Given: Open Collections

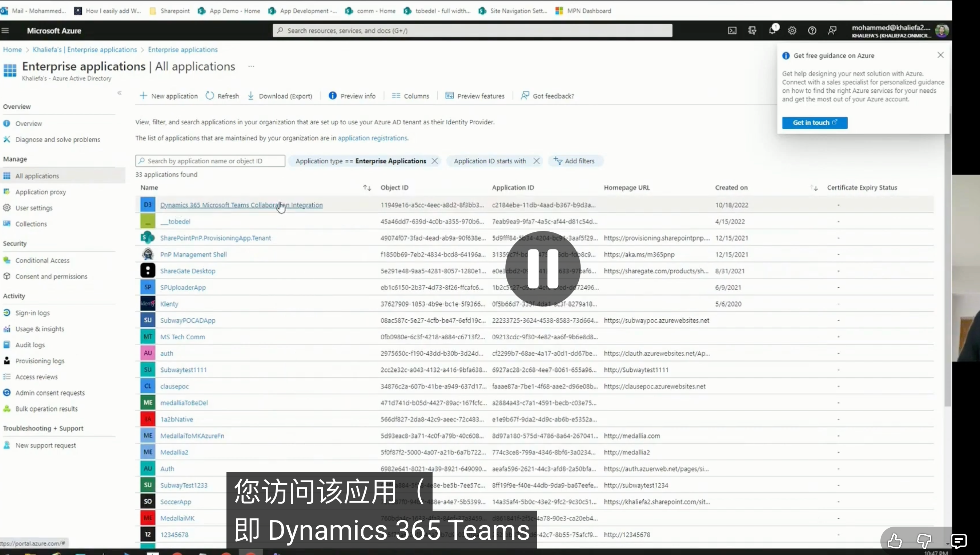Looking at the screenshot, I should coord(31,224).
